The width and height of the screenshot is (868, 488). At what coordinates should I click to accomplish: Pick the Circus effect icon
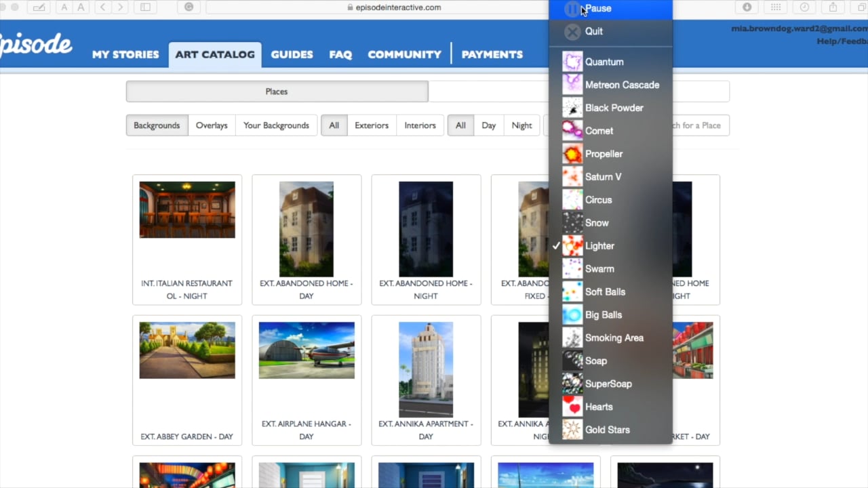coord(572,200)
